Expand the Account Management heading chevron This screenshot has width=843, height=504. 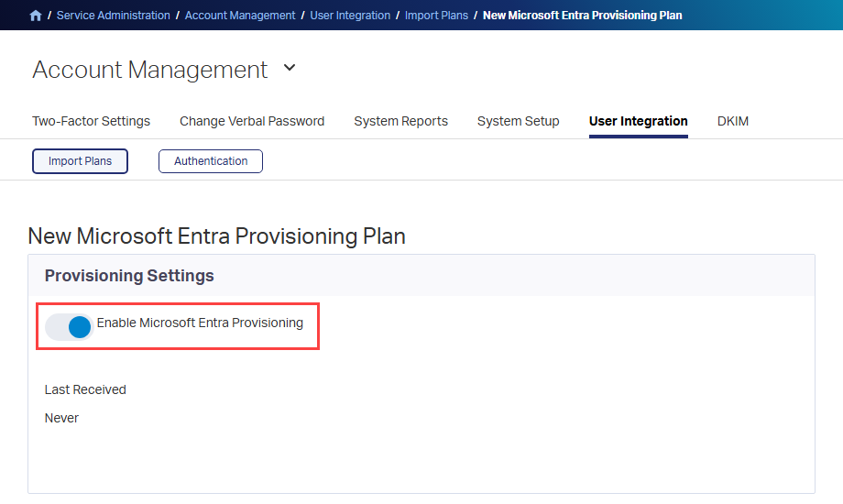click(x=290, y=68)
